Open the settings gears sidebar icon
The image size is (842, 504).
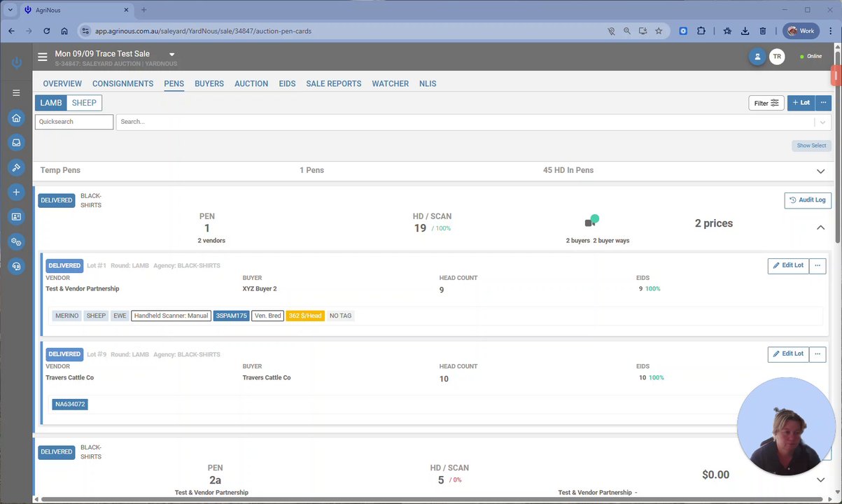click(x=16, y=241)
